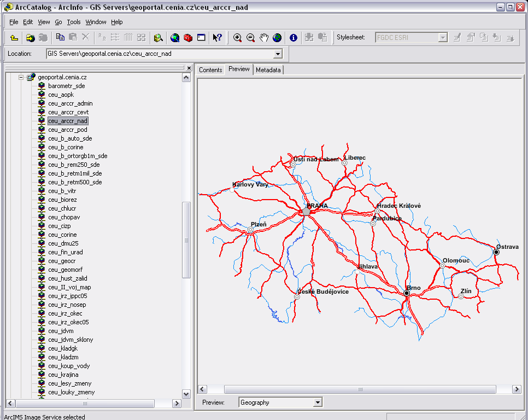Click the Up One Level toolbar icon

tap(14, 38)
